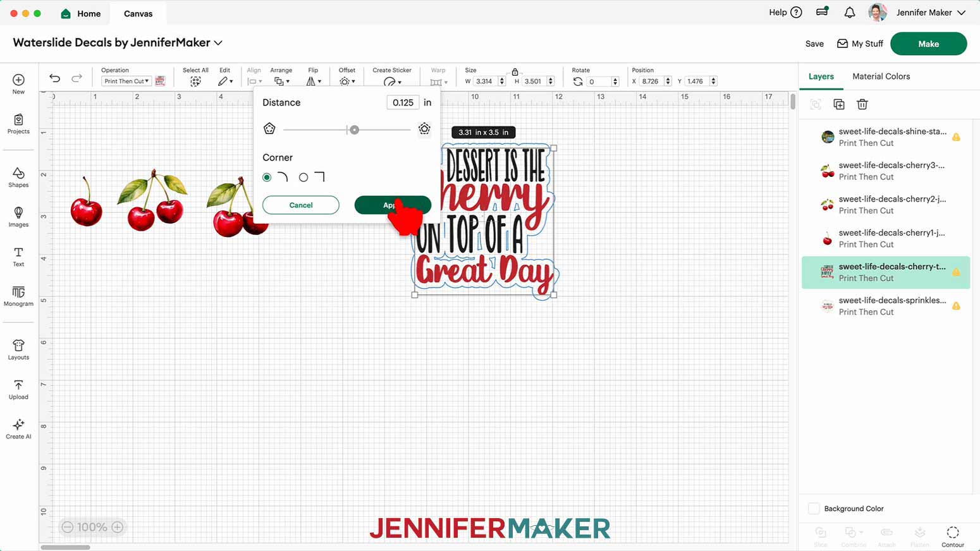The height and width of the screenshot is (551, 980).
Task: Switch to the Material Colors tab
Action: click(x=881, y=76)
